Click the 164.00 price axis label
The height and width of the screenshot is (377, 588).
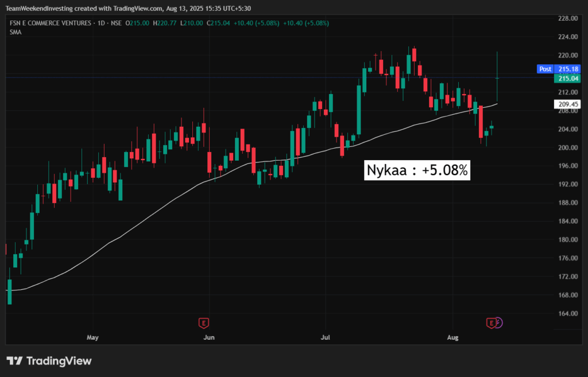pyautogui.click(x=568, y=313)
